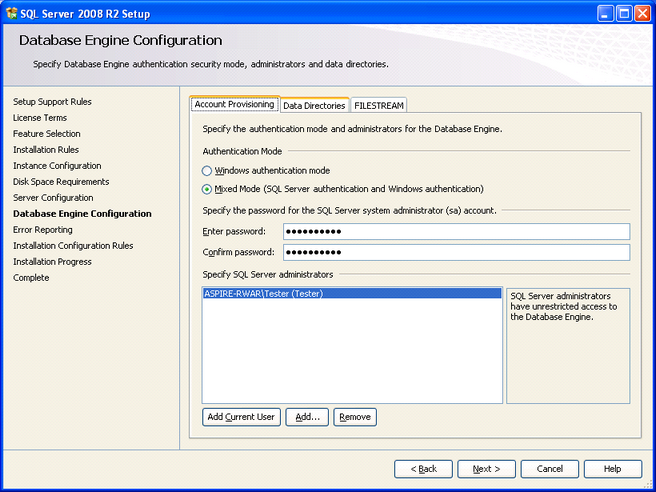Cancel the SQL Server setup
Viewport: 656px width, 492px height.
pos(549,469)
